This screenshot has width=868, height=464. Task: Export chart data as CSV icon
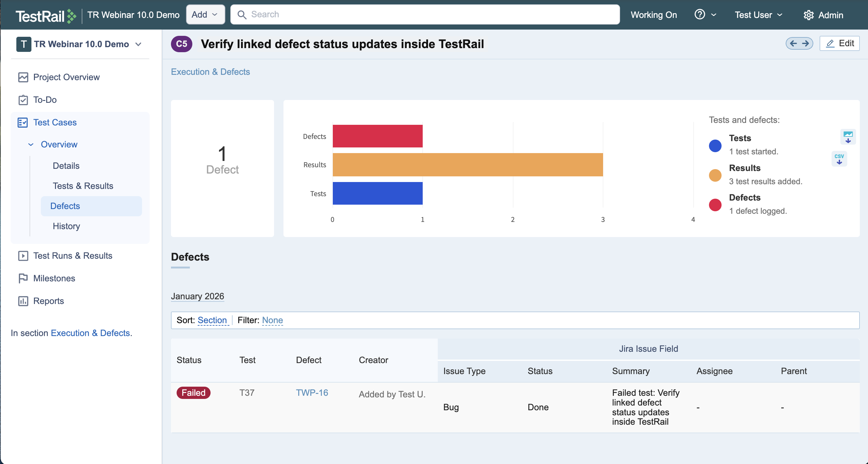point(839,159)
